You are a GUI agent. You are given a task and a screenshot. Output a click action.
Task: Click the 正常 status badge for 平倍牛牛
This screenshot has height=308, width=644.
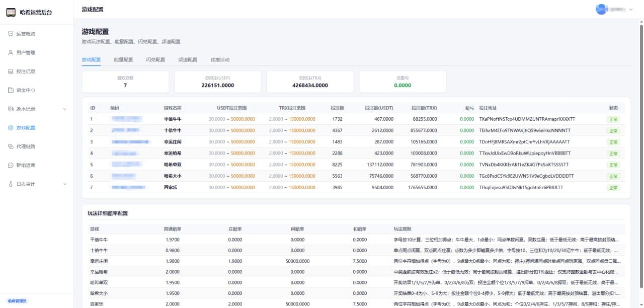click(613, 119)
